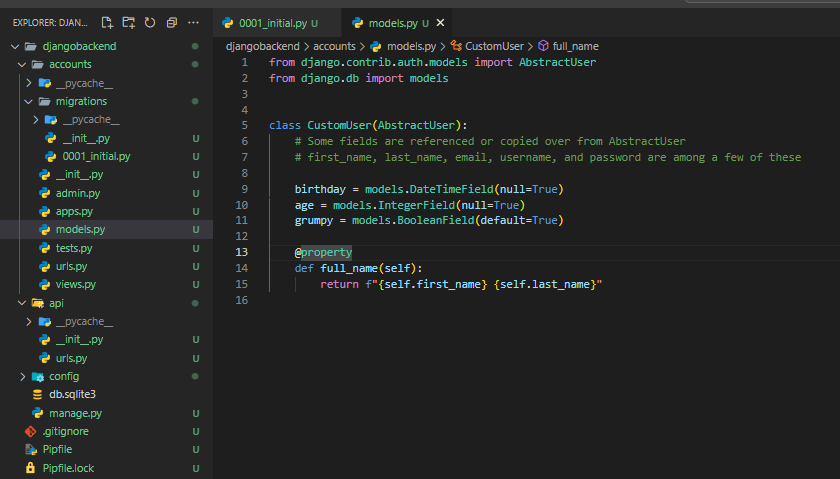The width and height of the screenshot is (840, 479).
Task: Click the full_name method breadcrumb icon
Action: point(544,46)
